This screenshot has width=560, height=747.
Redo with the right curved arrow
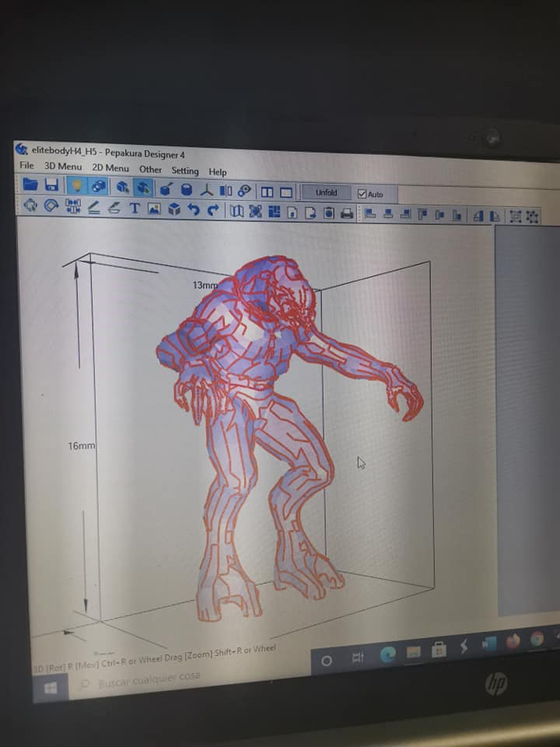[x=213, y=210]
